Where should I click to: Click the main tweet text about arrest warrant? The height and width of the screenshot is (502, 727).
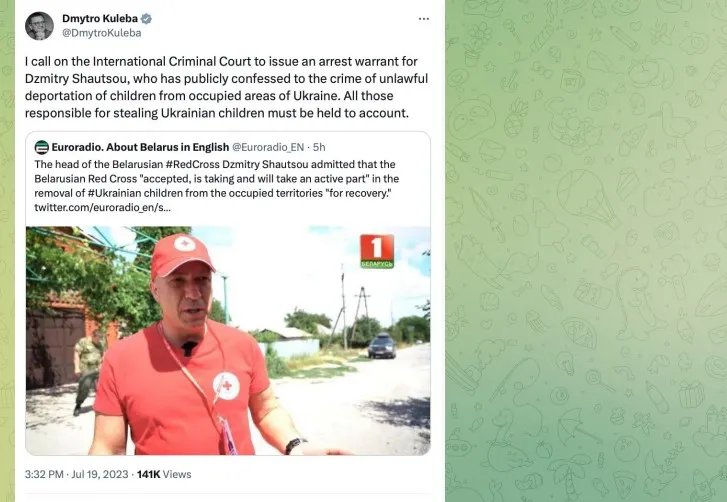pos(227,87)
